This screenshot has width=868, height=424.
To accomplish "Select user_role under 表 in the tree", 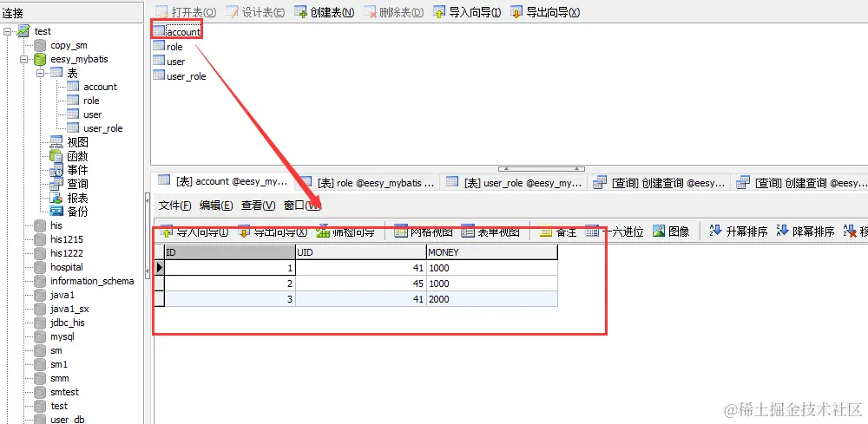I will click(x=95, y=128).
